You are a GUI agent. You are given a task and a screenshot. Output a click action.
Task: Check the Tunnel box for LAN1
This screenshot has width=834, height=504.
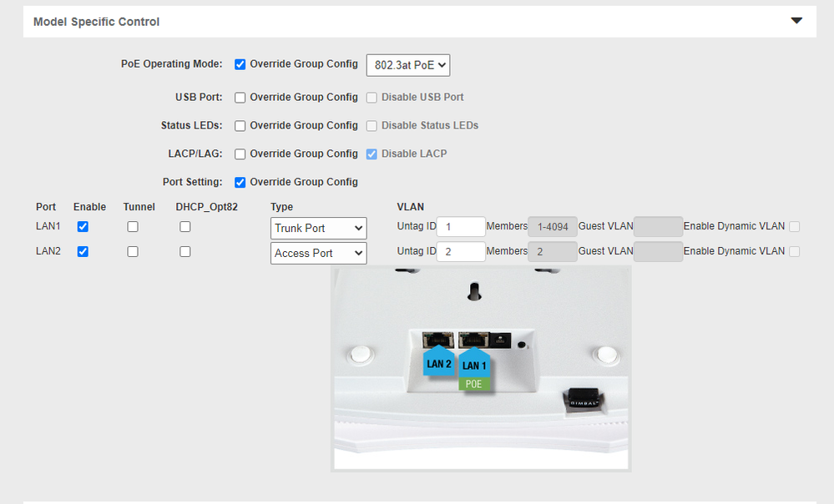click(133, 227)
